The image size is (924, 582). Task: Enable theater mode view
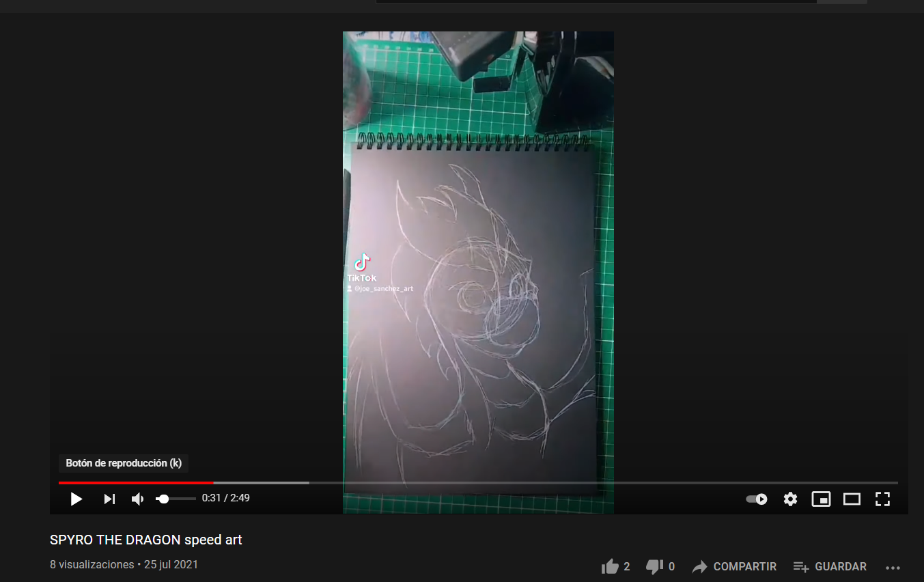(x=852, y=499)
